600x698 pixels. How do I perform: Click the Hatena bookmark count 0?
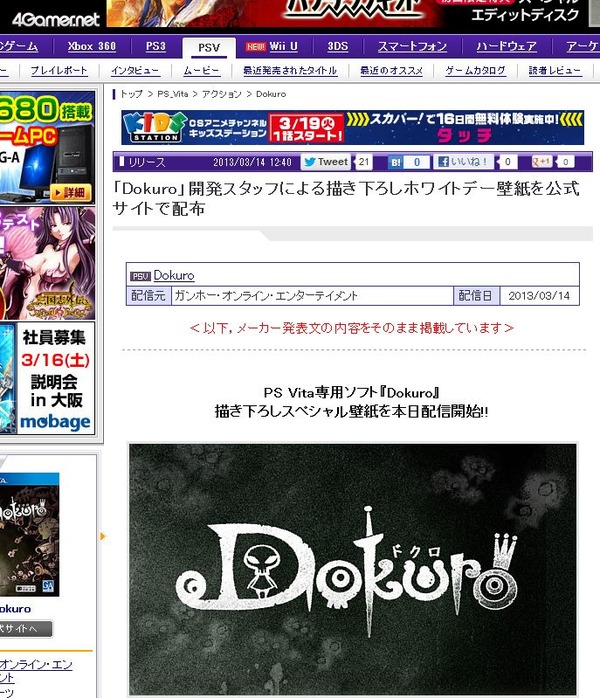(417, 162)
